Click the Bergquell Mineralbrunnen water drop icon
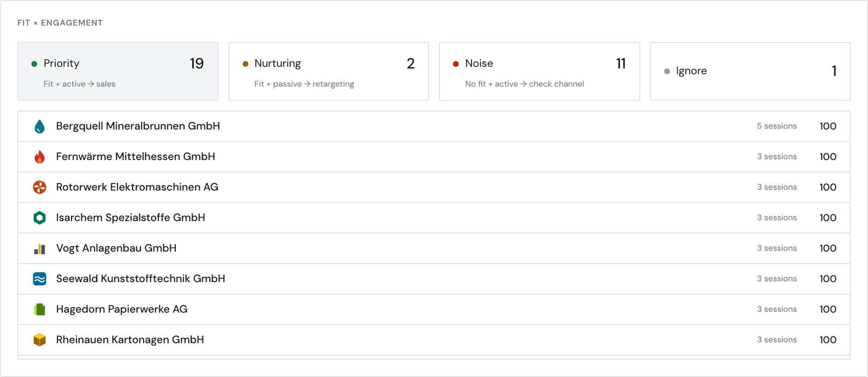The image size is (868, 377). pyautogui.click(x=40, y=126)
